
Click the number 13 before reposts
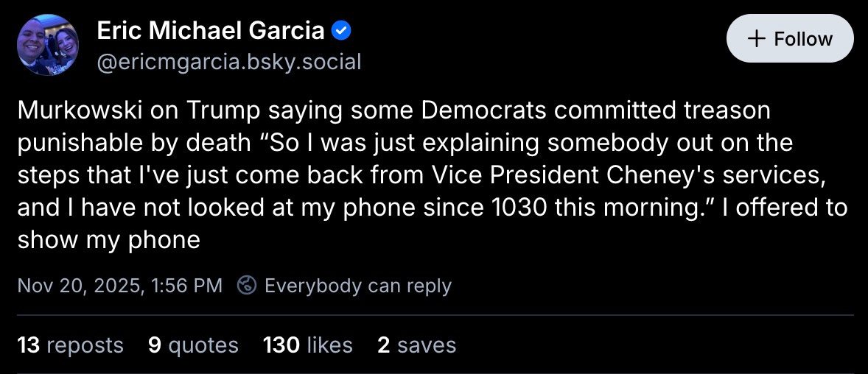coord(28,345)
